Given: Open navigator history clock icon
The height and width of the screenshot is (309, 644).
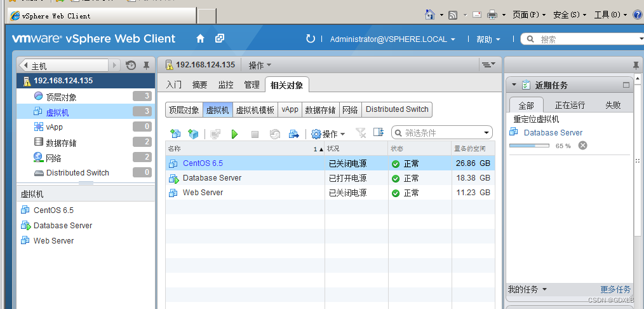Looking at the screenshot, I should pyautogui.click(x=131, y=65).
